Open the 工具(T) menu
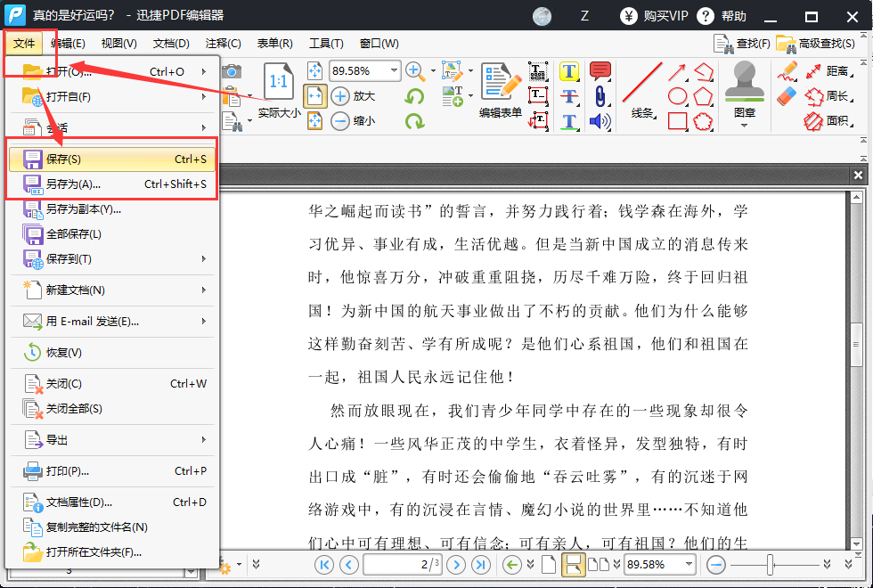The height and width of the screenshot is (588, 873). [x=326, y=44]
